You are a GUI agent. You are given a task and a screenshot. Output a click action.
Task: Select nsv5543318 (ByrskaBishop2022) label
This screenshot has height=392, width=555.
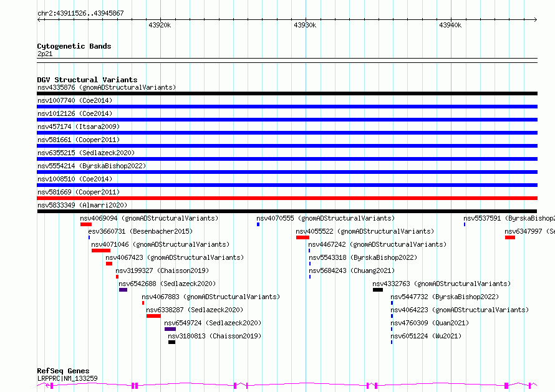click(x=363, y=257)
